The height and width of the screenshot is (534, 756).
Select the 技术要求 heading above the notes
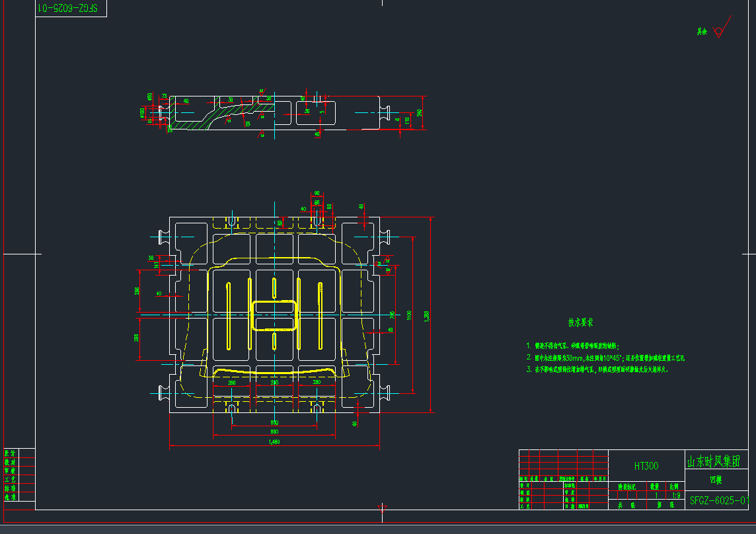tap(580, 323)
